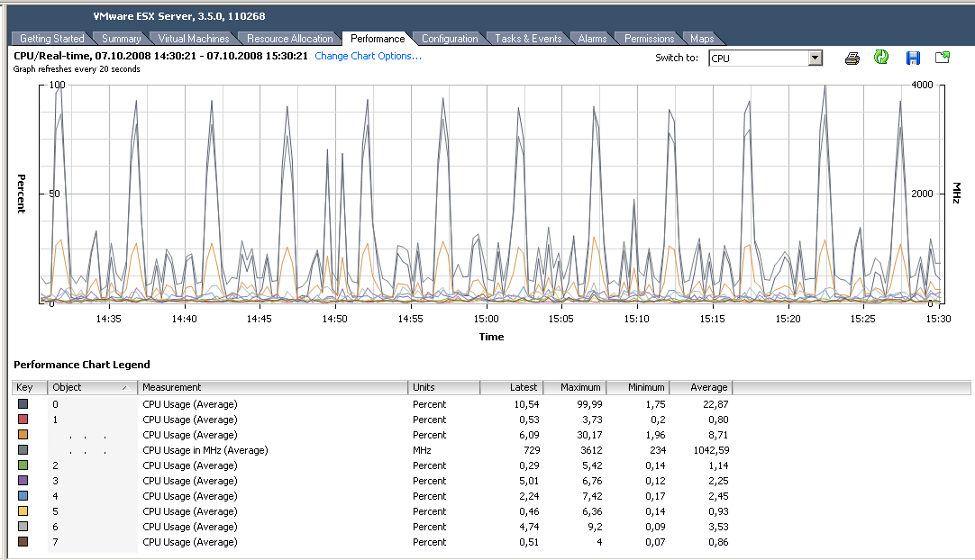
Task: Refresh the chart with the green arrows icon
Action: (x=881, y=58)
